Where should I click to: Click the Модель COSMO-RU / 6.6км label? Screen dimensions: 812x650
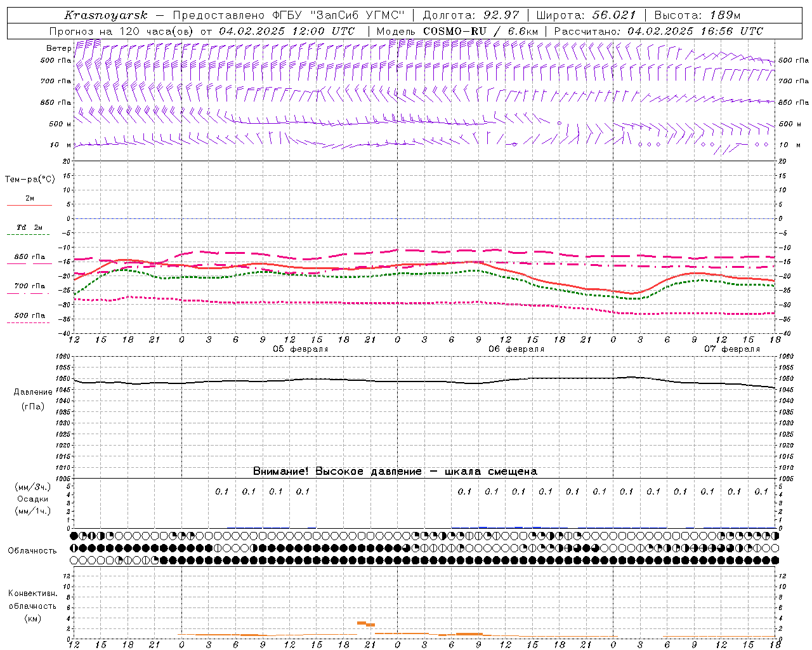(457, 31)
